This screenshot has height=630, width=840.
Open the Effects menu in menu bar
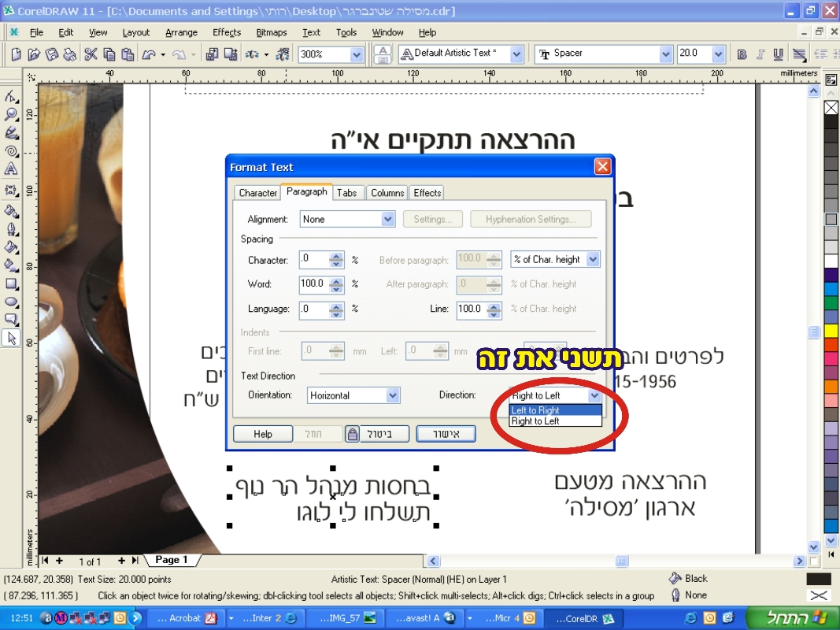click(x=227, y=32)
